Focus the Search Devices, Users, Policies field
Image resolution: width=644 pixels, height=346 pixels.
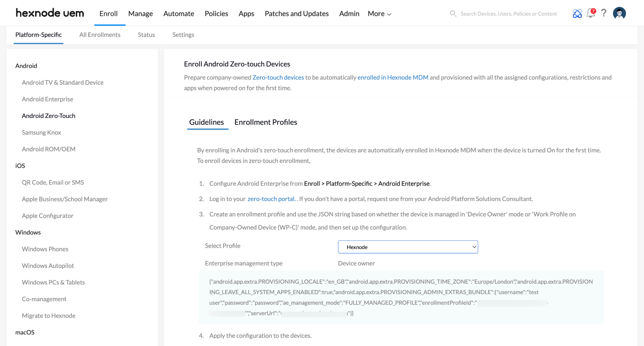pos(508,14)
